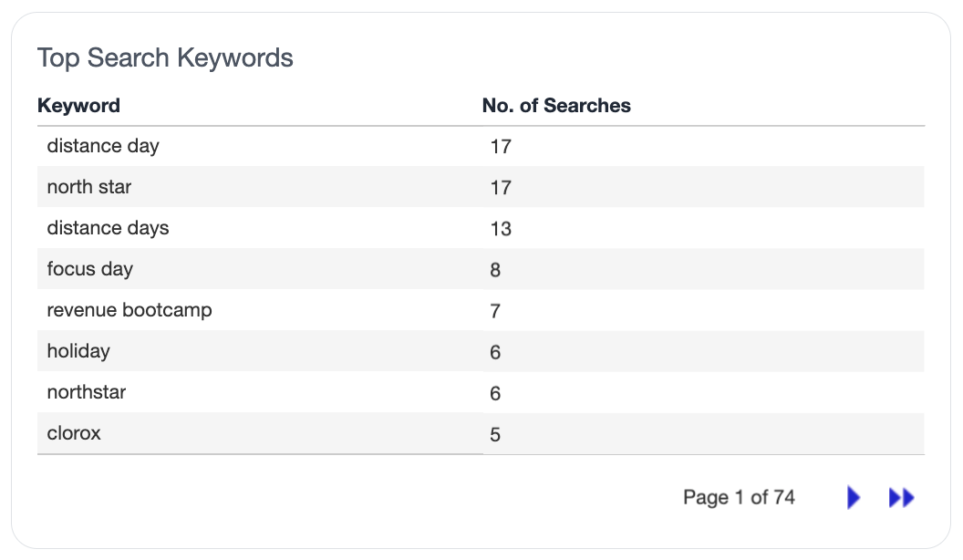Click search count 7 for revenue bootcamp
Image resolution: width=963 pixels, height=560 pixels.
tap(495, 311)
